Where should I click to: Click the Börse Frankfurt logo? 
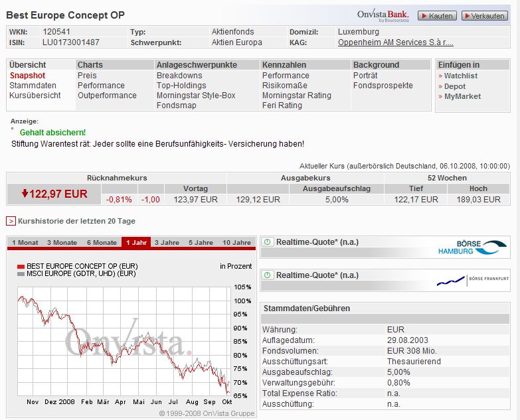(x=472, y=280)
